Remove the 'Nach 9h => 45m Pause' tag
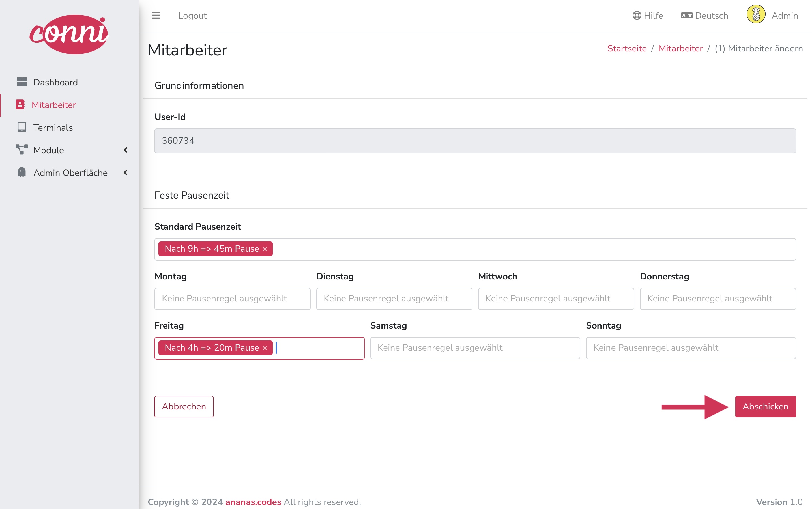The image size is (812, 509). click(x=265, y=249)
